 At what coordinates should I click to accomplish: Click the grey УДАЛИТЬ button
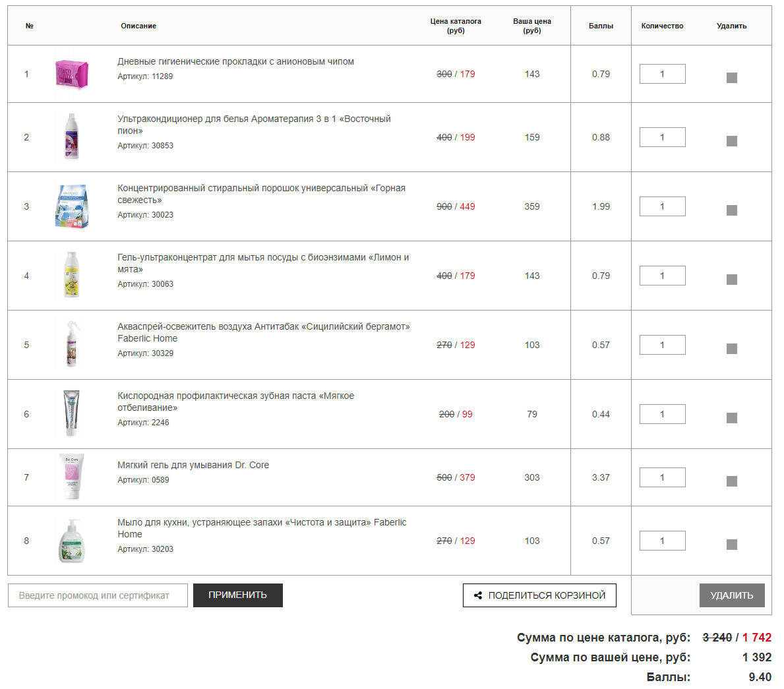point(731,595)
